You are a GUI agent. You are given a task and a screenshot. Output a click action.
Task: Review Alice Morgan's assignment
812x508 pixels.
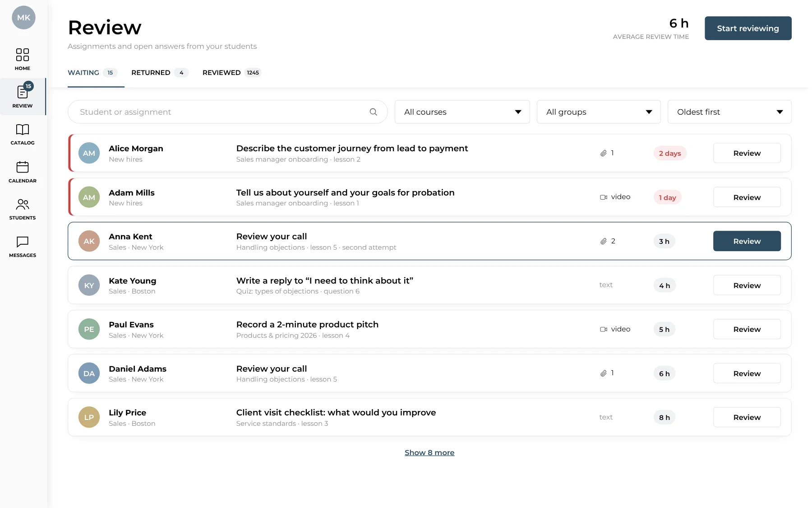coord(747,153)
